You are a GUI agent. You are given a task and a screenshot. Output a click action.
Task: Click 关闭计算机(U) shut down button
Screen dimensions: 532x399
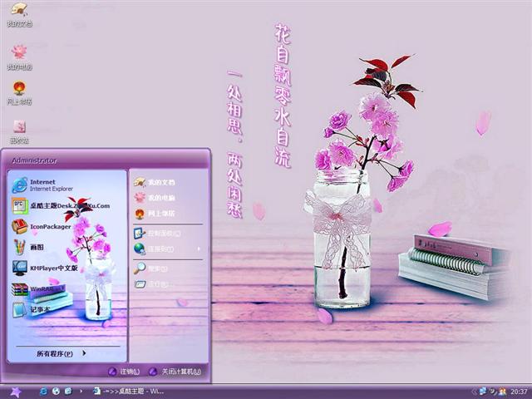(175, 372)
